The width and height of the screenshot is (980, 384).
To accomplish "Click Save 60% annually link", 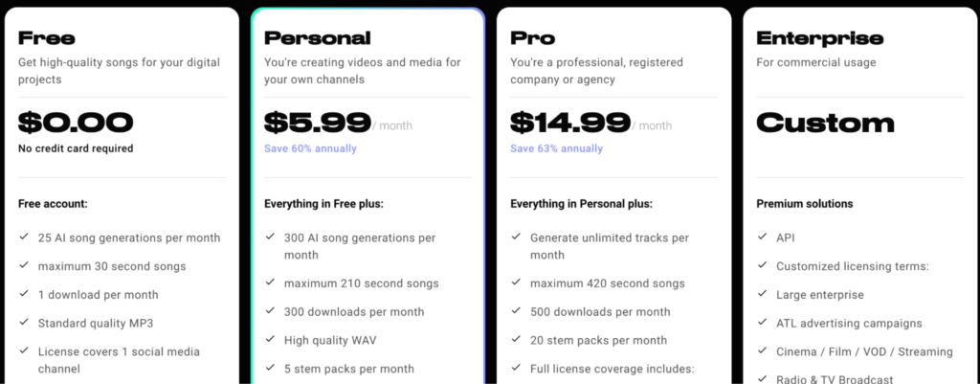I will pos(310,148).
